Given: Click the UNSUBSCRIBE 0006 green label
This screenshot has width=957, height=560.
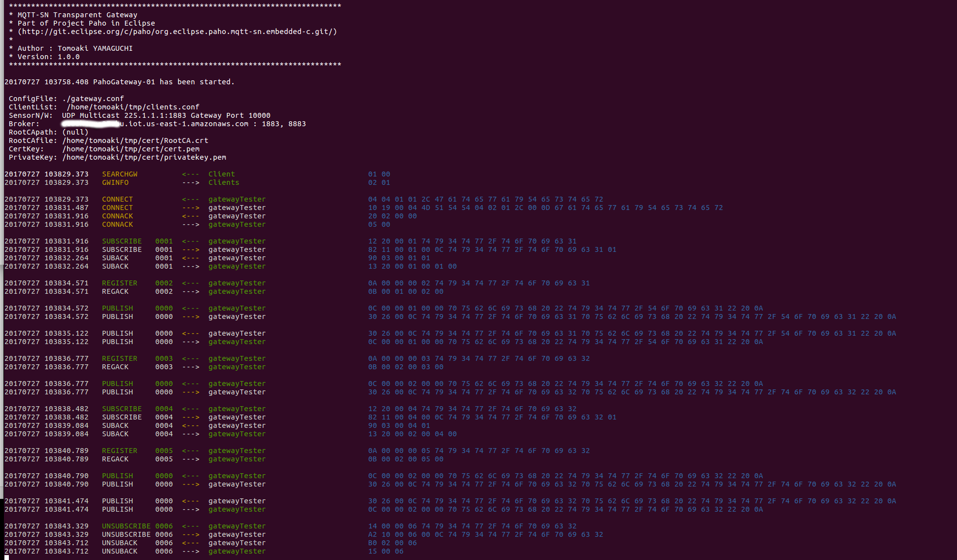Looking at the screenshot, I should [137, 526].
